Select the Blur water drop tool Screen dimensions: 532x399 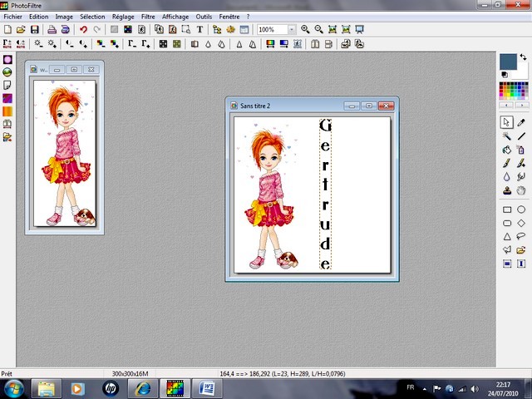(506, 177)
